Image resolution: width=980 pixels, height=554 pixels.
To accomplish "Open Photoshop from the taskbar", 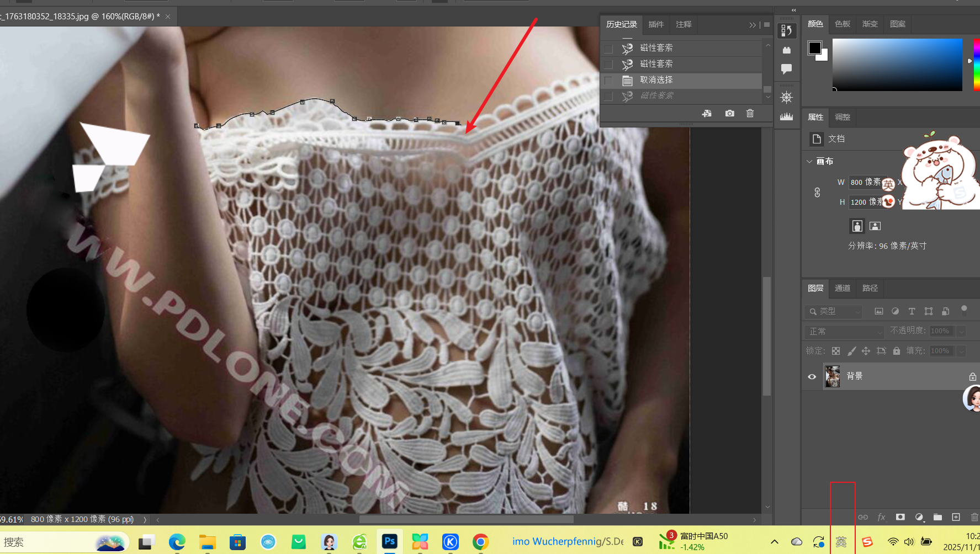I will (389, 541).
